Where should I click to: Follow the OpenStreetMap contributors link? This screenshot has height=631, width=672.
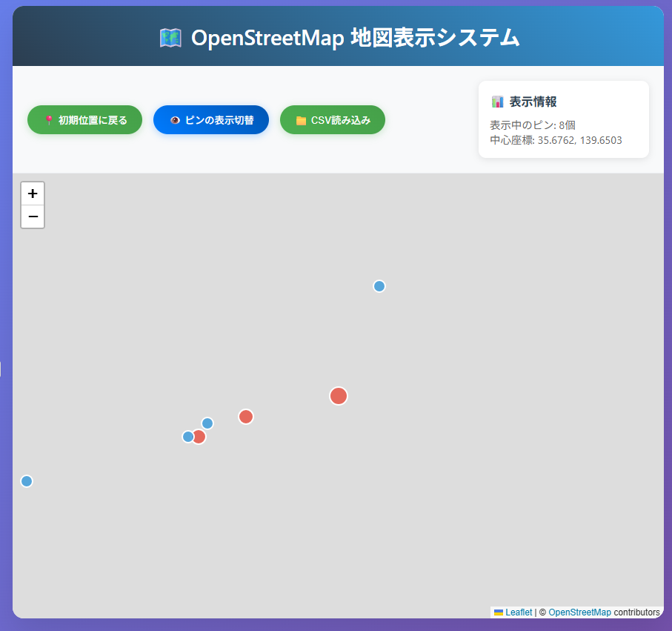(579, 612)
